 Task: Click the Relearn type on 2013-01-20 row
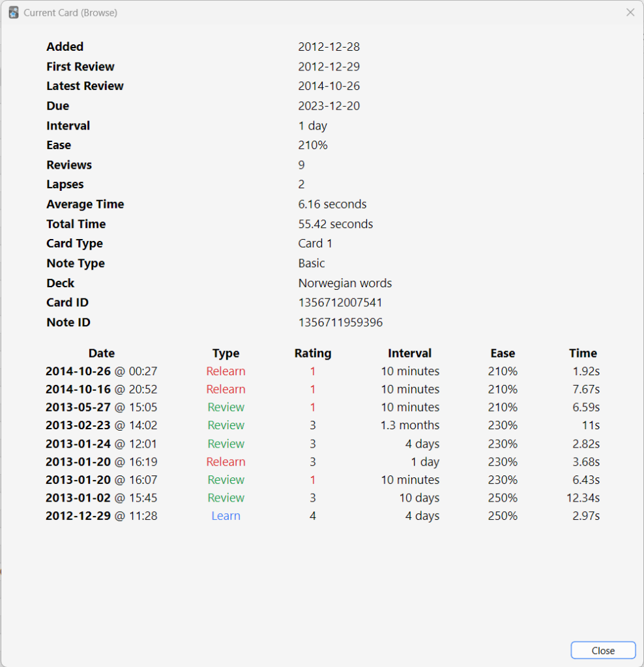click(226, 462)
